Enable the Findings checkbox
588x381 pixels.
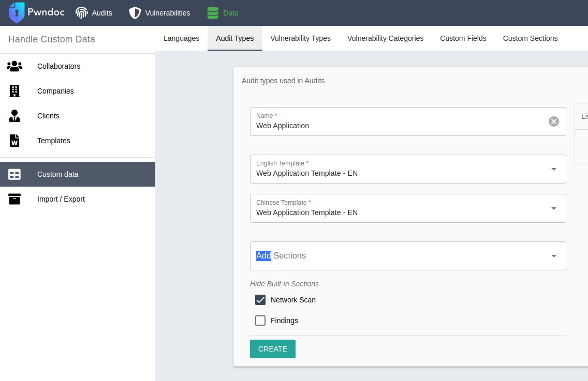click(x=260, y=321)
